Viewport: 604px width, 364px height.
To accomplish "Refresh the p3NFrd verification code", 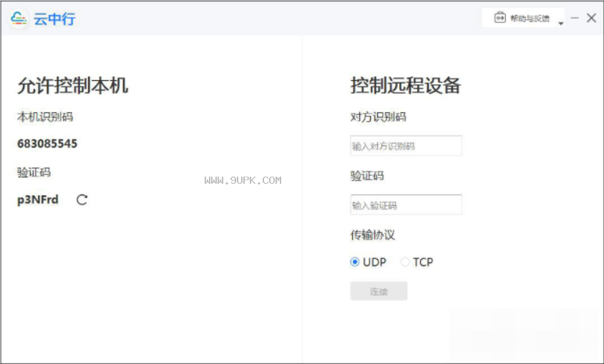I will [x=82, y=200].
